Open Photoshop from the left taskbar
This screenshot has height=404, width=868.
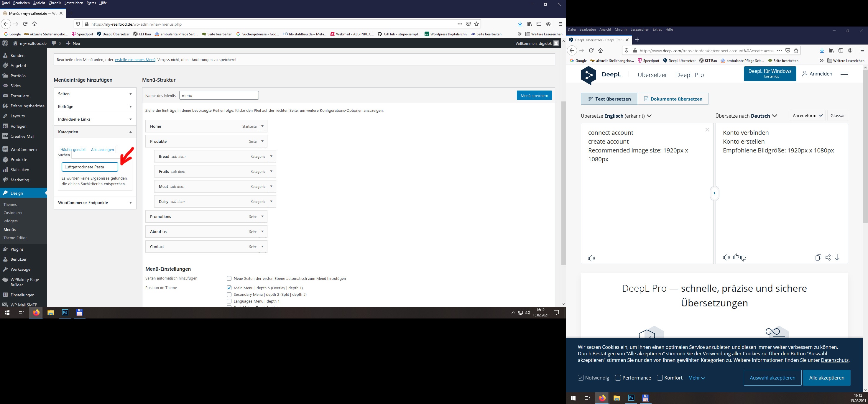[65, 313]
